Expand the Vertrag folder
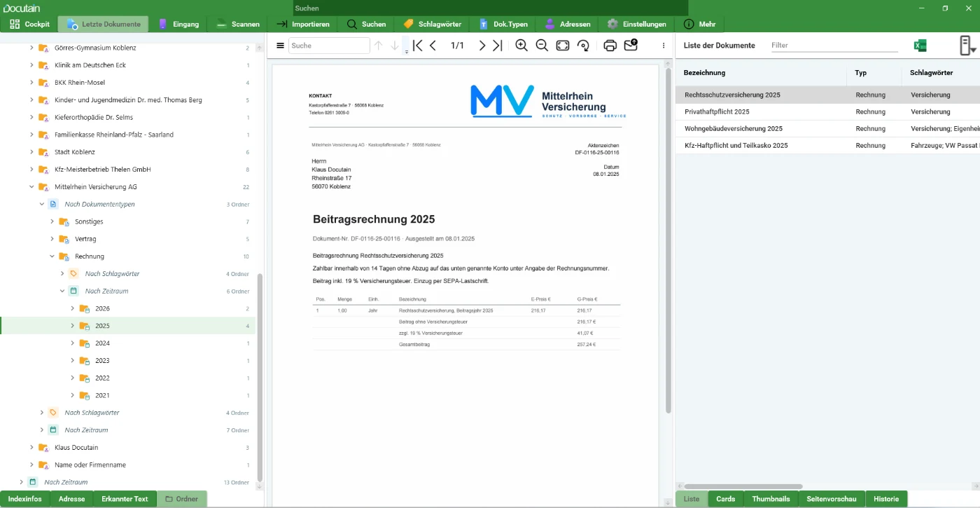Screen dimensions: 980x508 pos(52,239)
